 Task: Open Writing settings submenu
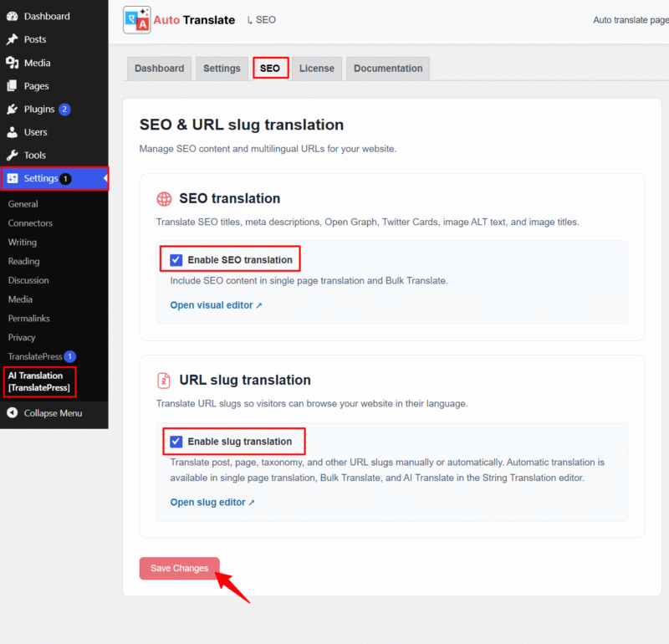23,243
